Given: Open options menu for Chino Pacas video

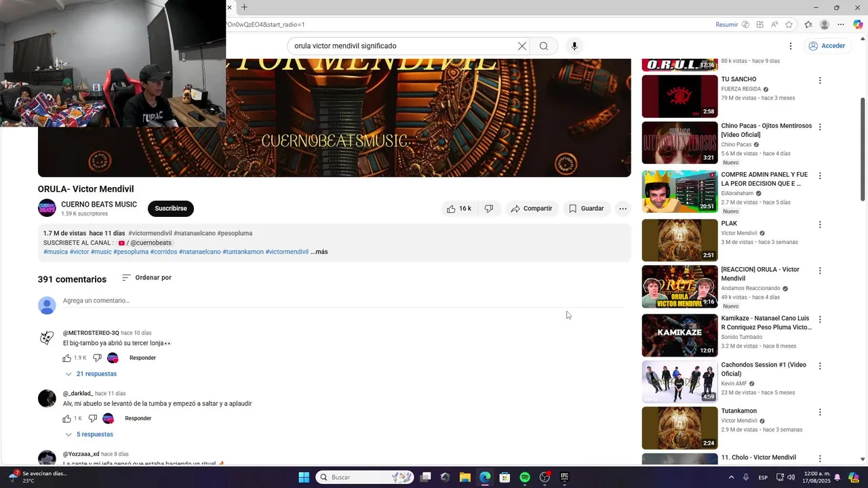Looking at the screenshot, I should tap(820, 127).
